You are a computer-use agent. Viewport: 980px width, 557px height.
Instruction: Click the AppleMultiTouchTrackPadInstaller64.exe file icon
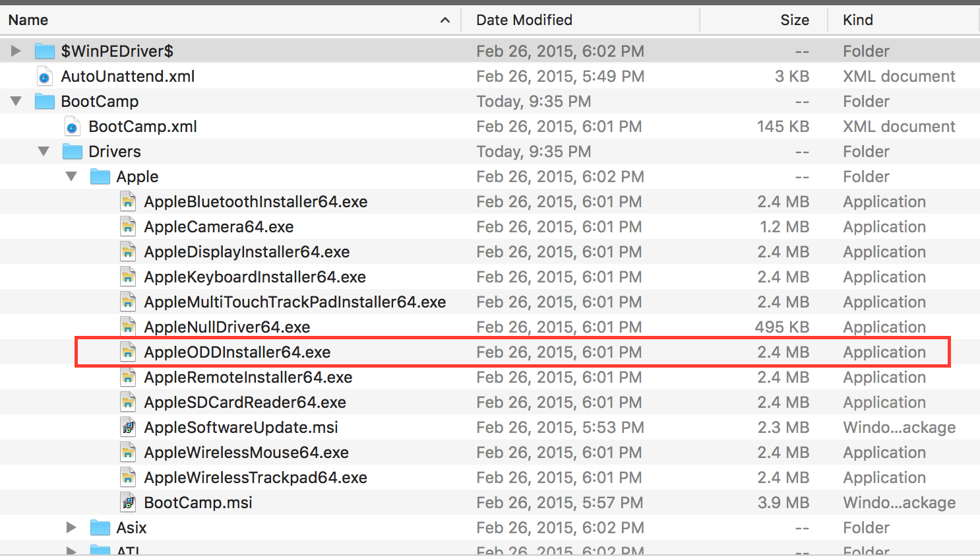128,302
